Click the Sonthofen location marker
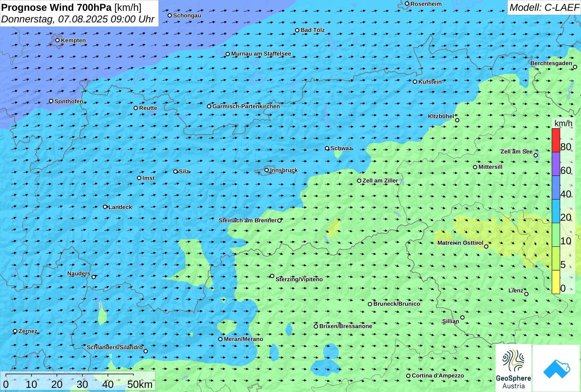 [51, 101]
